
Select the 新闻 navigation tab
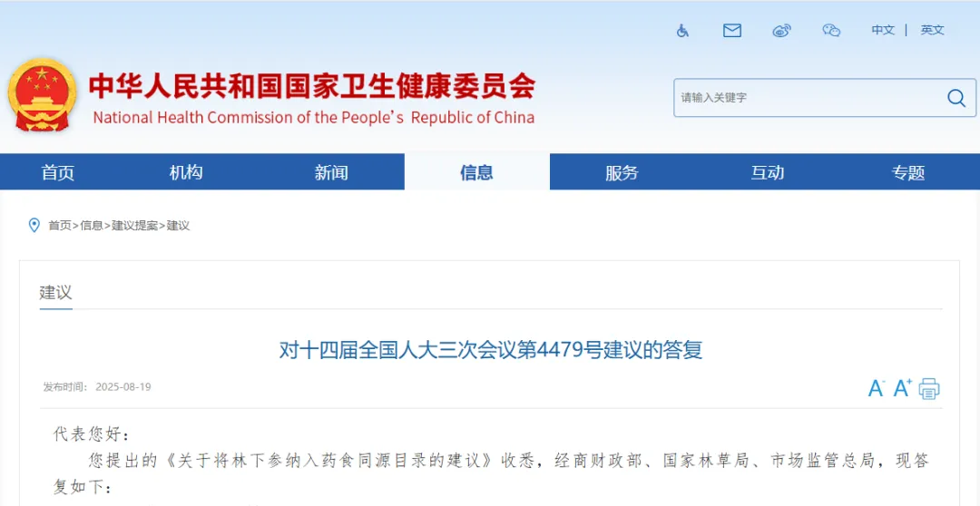coord(331,172)
